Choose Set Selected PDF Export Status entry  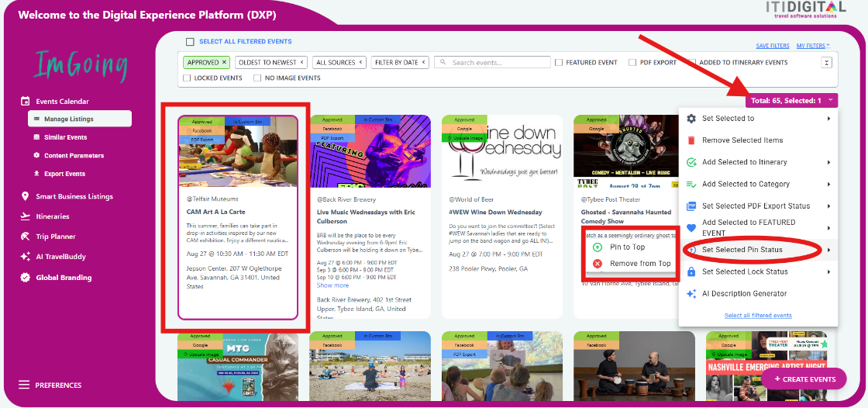coord(759,206)
